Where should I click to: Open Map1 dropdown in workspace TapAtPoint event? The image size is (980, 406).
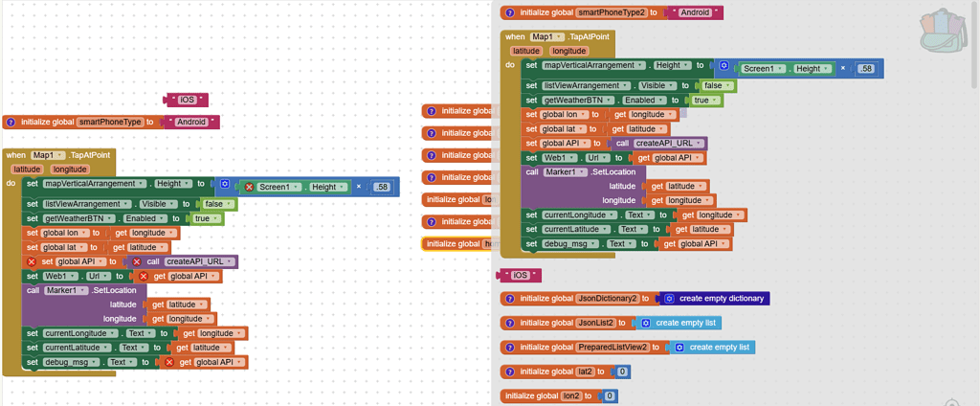(x=49, y=155)
